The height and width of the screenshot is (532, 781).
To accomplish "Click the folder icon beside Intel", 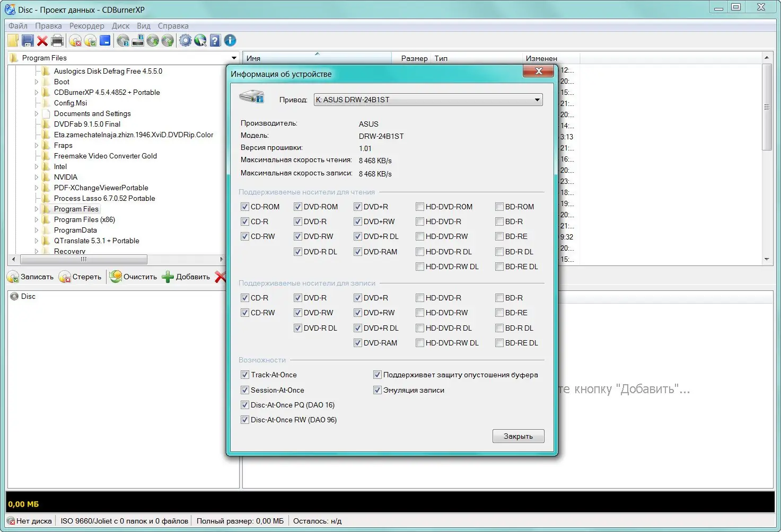I will 47,166.
